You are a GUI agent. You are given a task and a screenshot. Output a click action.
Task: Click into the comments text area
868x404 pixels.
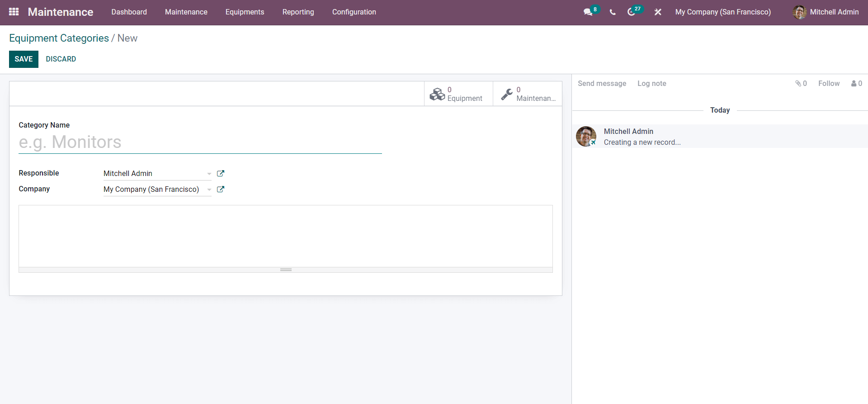[286, 236]
